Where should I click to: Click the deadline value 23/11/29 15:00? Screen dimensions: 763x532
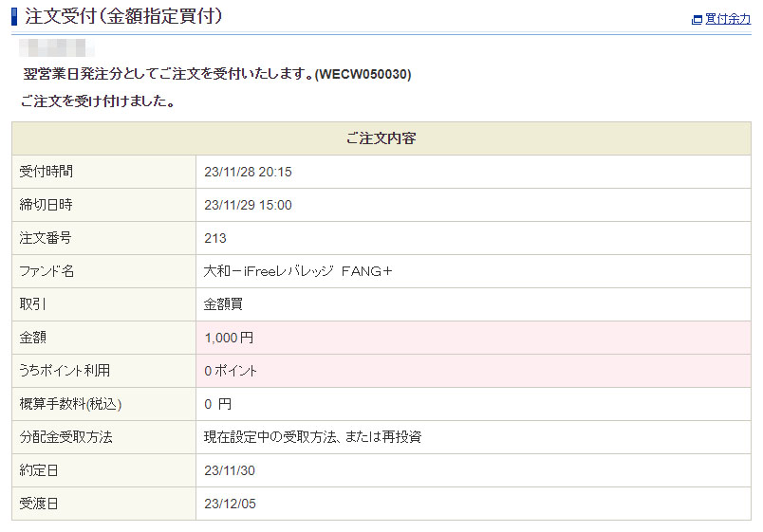248,205
